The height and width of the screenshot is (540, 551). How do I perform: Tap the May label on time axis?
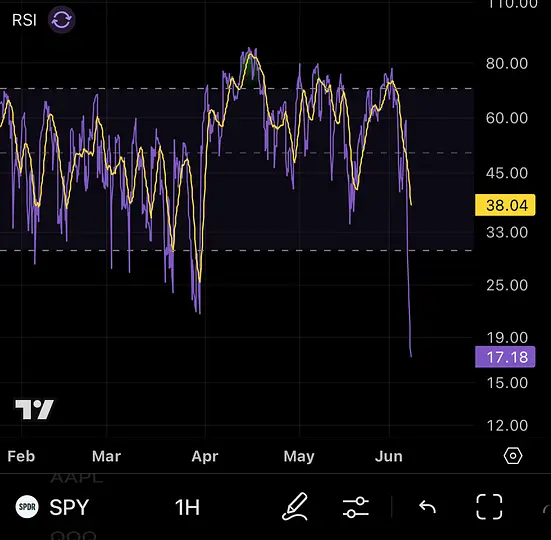[x=299, y=456]
